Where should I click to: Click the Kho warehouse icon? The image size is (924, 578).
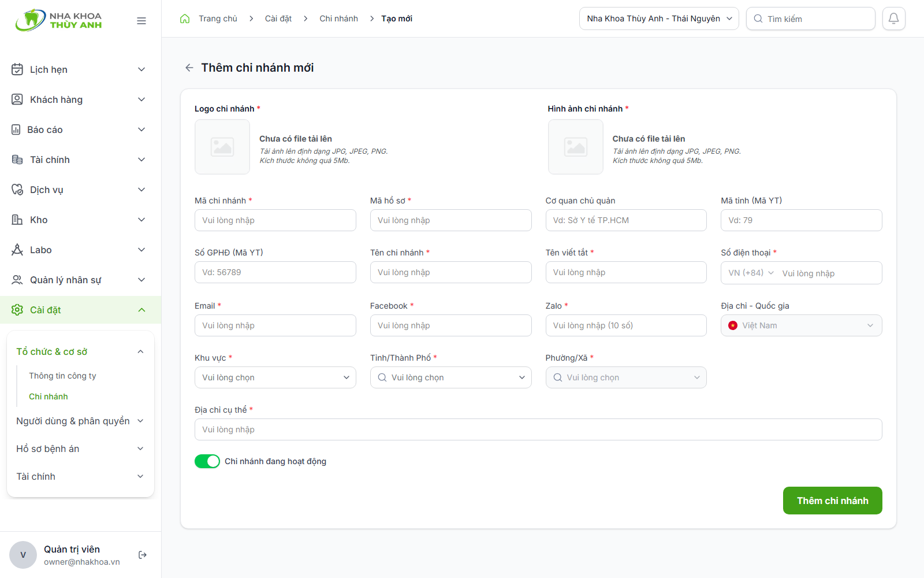(17, 220)
